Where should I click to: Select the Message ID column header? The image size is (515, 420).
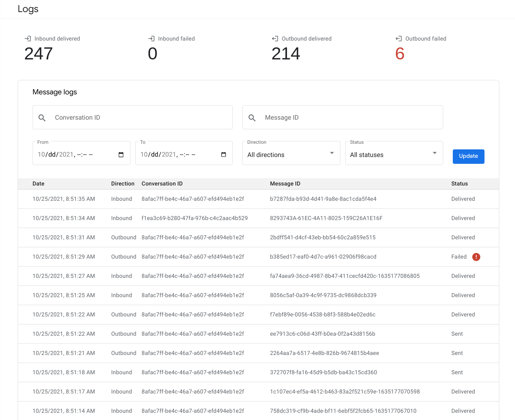pyautogui.click(x=285, y=183)
